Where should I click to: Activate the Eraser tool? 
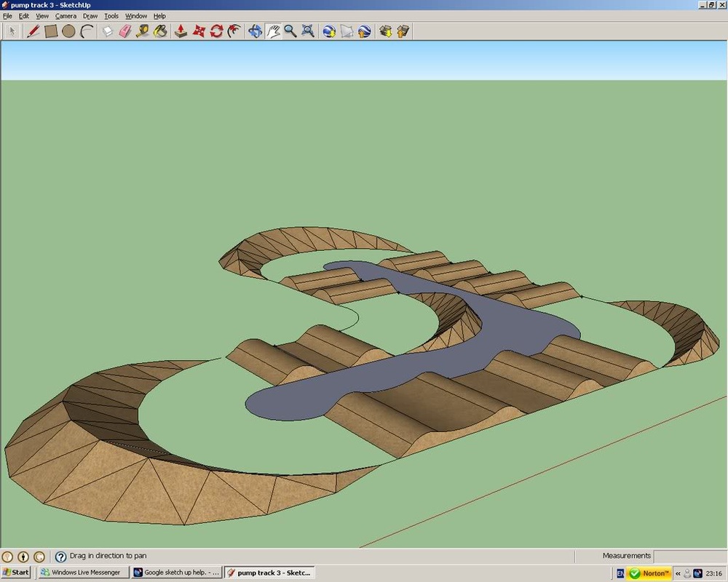125,31
